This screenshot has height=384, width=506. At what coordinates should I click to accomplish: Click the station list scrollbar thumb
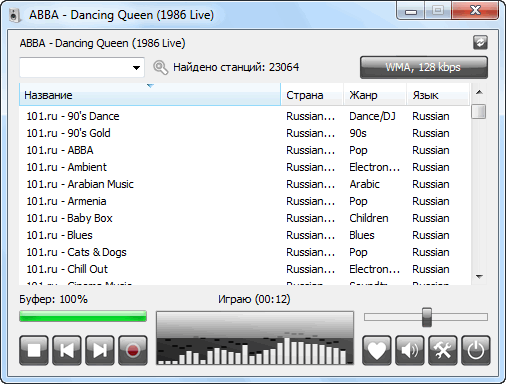pos(479,111)
